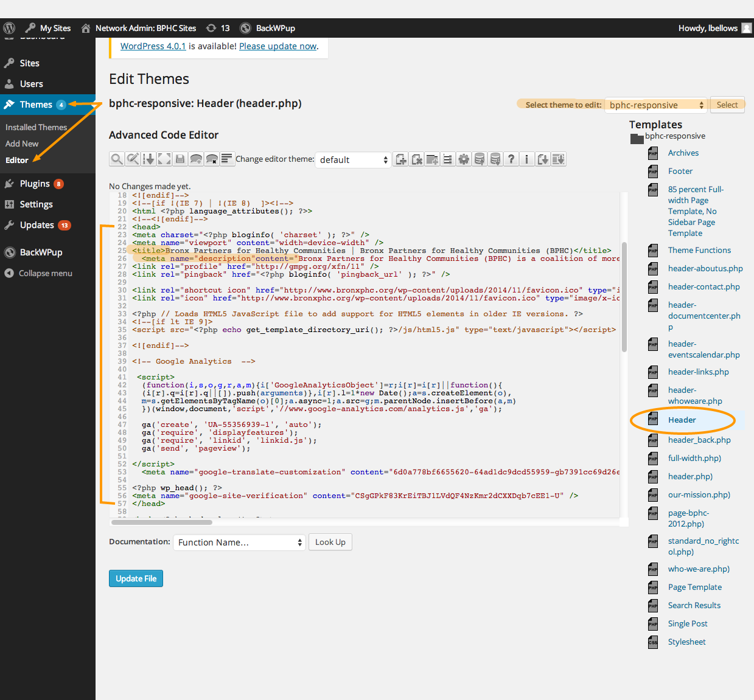This screenshot has width=754, height=700.
Task: Open Installed Themes submenu item
Action: (x=36, y=127)
